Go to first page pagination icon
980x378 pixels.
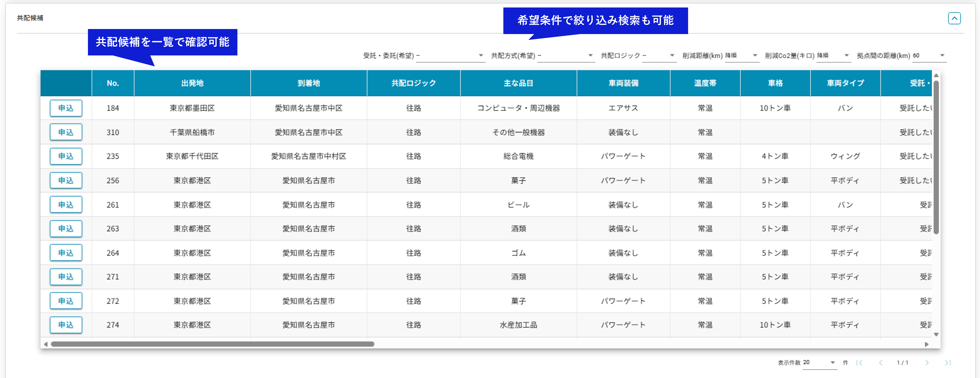coord(859,362)
